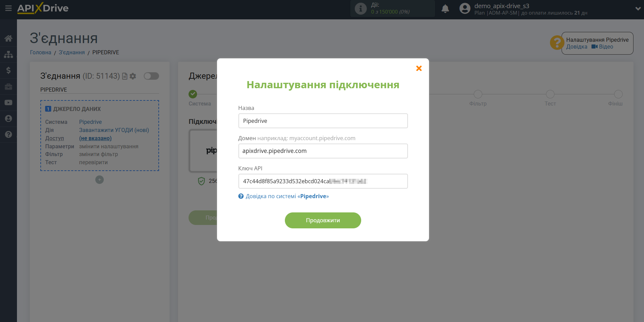644x322 pixels.
Task: Click the (не вказано) access link
Action: pos(95,138)
